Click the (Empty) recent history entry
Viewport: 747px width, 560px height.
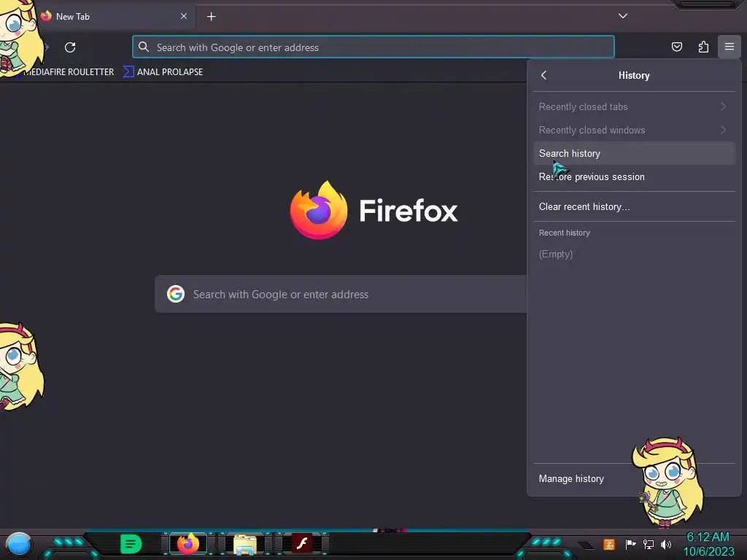point(555,254)
